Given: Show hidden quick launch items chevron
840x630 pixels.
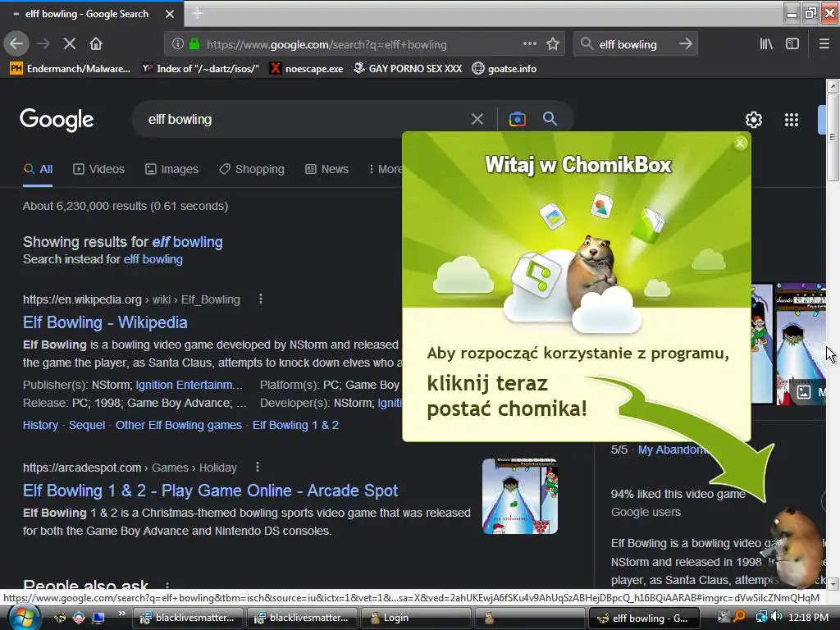Looking at the screenshot, I should click(121, 614).
